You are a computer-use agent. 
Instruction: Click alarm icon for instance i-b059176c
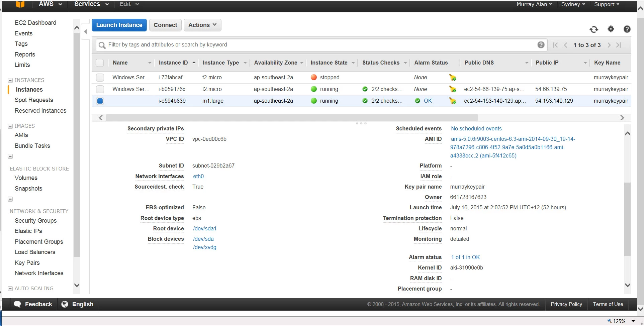453,89
